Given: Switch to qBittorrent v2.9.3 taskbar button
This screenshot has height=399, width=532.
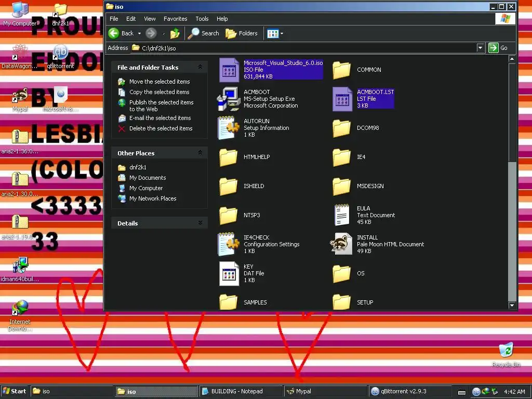Looking at the screenshot, I should tap(409, 391).
